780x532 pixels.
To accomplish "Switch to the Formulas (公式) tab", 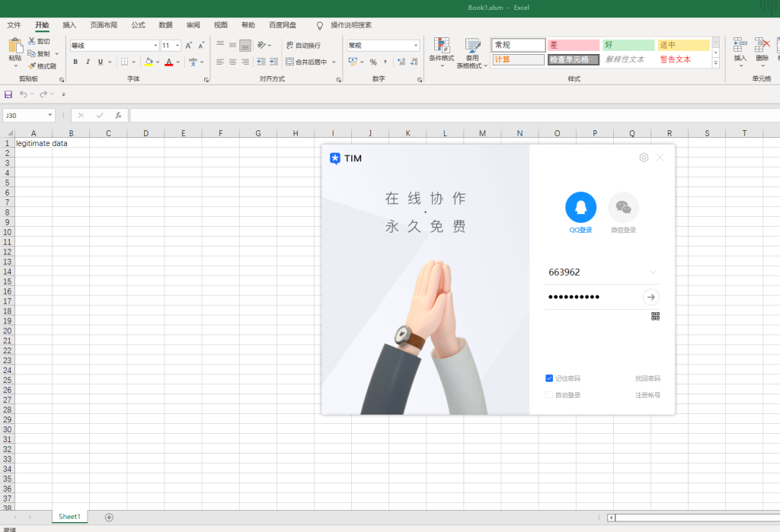I will [138, 25].
